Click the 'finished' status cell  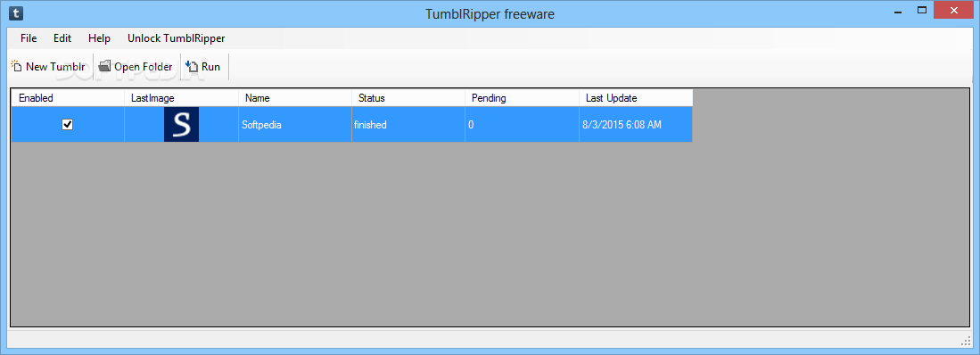408,124
